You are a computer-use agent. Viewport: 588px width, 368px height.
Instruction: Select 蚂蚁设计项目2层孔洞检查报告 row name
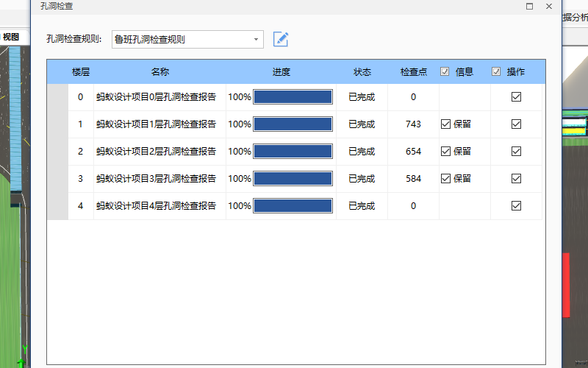(x=156, y=152)
